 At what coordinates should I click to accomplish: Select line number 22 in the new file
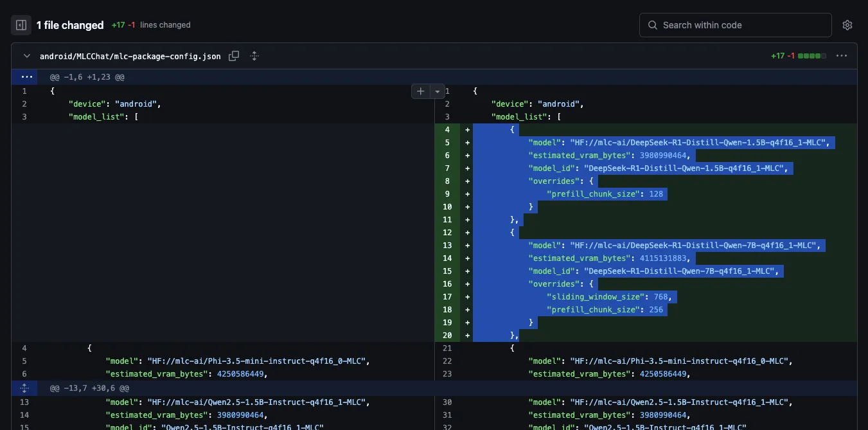tap(447, 361)
